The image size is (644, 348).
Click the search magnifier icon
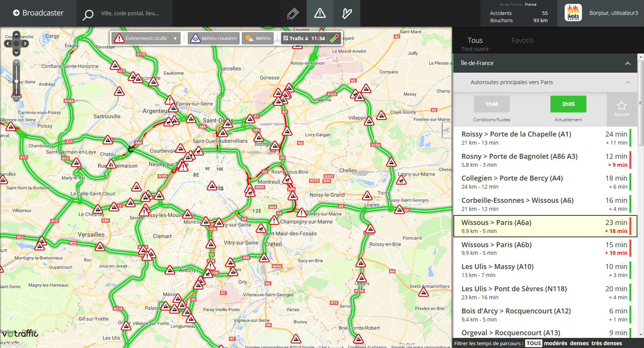coord(88,14)
